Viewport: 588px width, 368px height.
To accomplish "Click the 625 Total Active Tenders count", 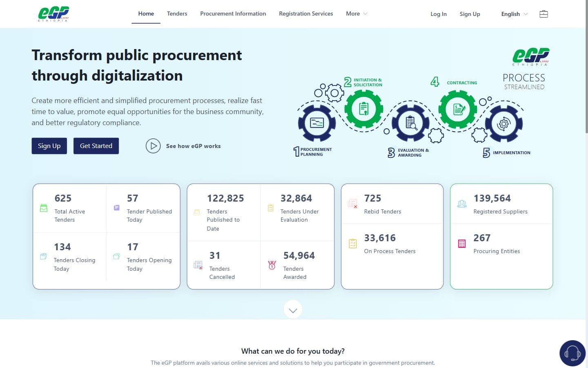I will point(63,198).
